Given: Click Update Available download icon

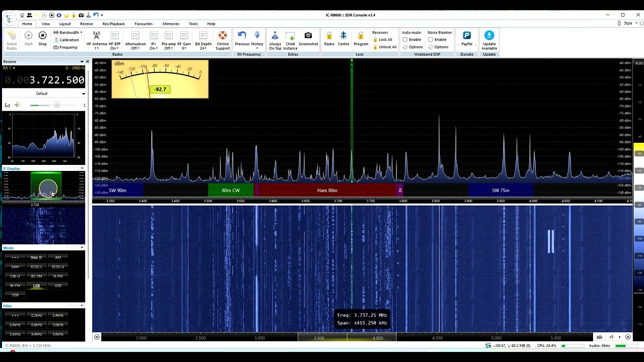Looking at the screenshot, I should pyautogui.click(x=489, y=40).
